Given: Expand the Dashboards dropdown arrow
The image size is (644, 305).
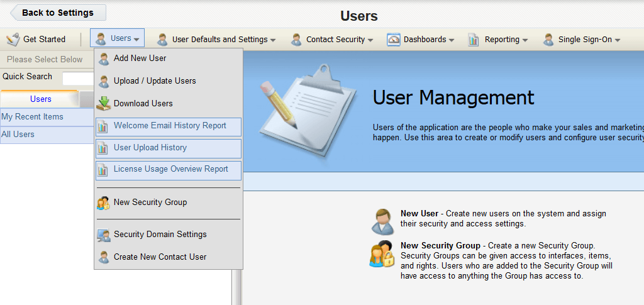Looking at the screenshot, I should tap(452, 40).
